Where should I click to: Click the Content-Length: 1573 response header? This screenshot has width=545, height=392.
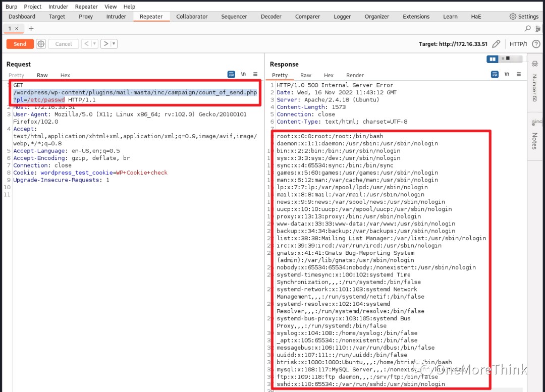point(311,107)
